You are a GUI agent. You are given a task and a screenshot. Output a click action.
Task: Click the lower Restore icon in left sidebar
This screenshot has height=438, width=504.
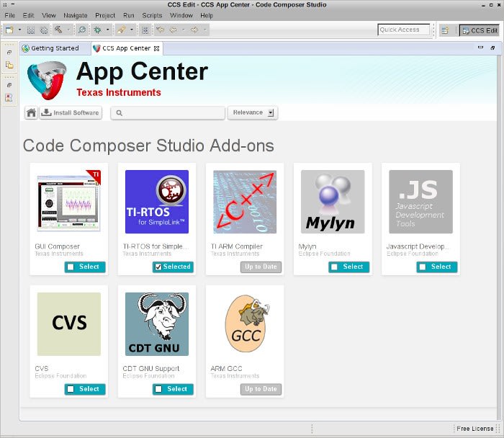click(x=9, y=85)
